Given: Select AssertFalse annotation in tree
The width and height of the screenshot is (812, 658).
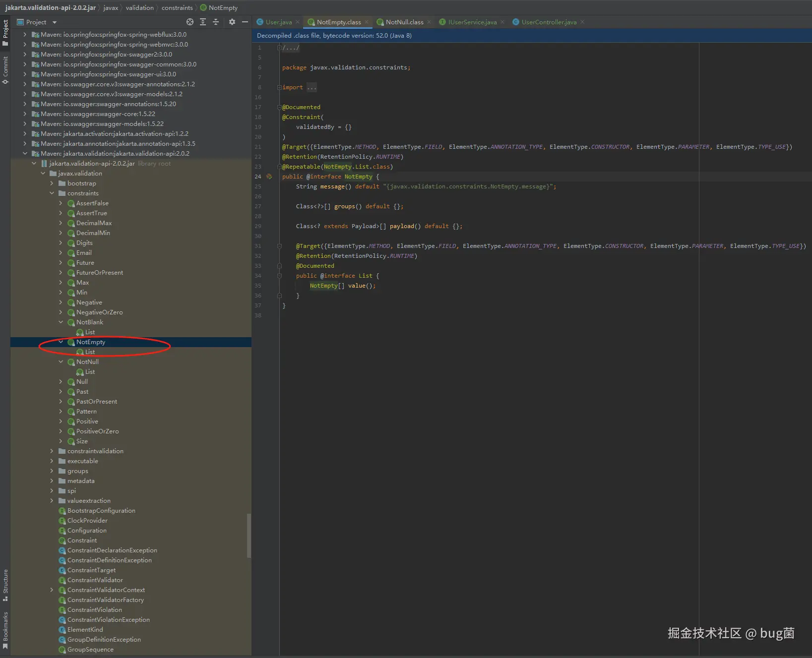Looking at the screenshot, I should [x=92, y=203].
